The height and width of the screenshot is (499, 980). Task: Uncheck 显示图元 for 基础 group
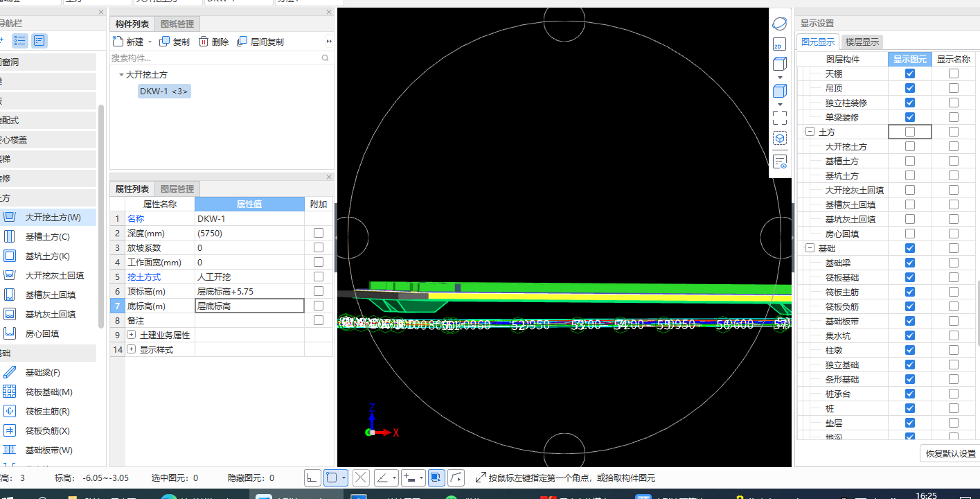tap(910, 248)
